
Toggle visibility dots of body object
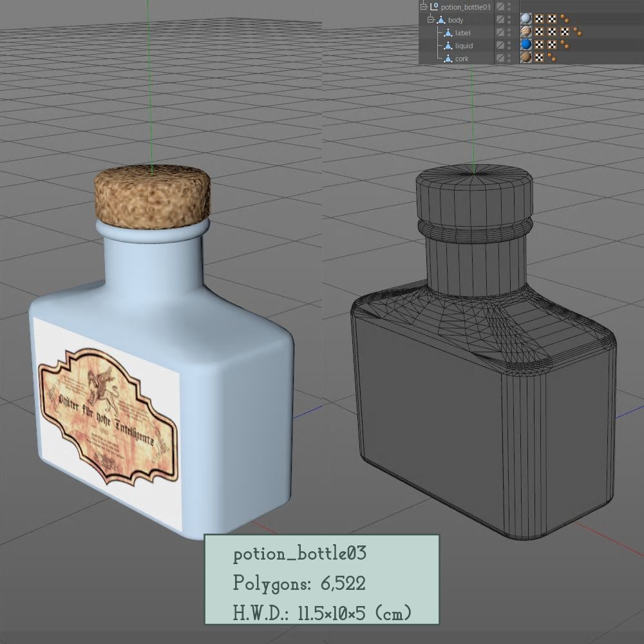(x=509, y=19)
